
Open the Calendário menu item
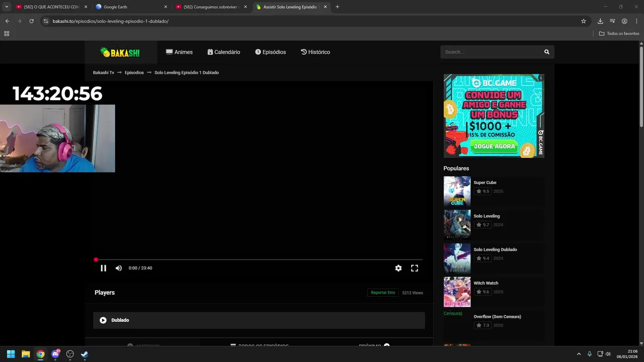224,52
